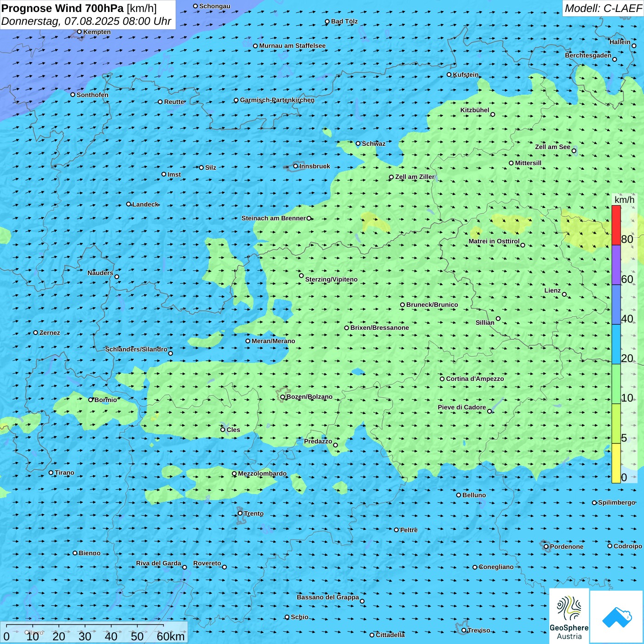Click the Bruneck/Brunico city label
Screen dimensions: 644x644
(x=432, y=305)
